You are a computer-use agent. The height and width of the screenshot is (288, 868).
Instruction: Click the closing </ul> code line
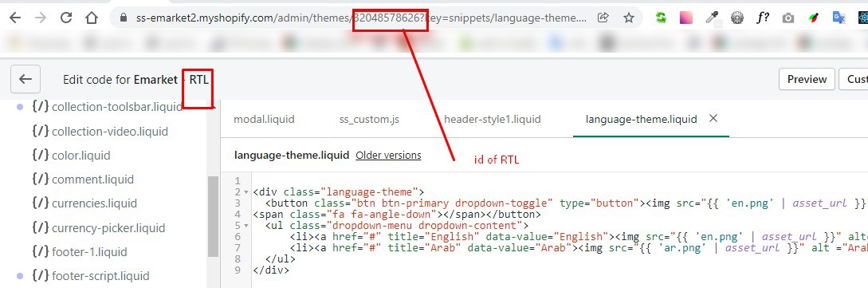tap(280, 258)
